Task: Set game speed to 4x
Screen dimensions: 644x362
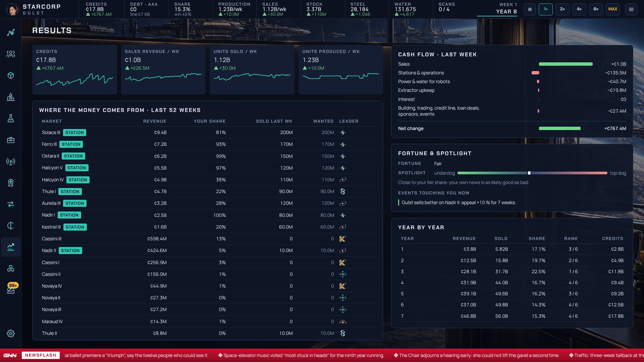Action: point(579,9)
